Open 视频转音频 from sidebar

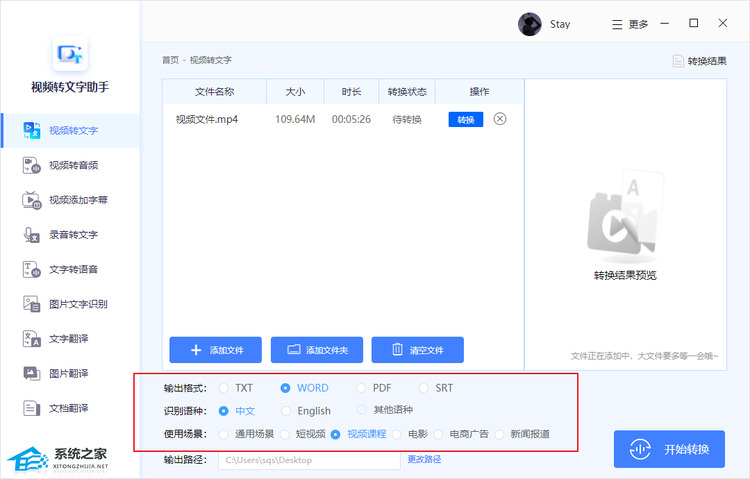click(70, 166)
